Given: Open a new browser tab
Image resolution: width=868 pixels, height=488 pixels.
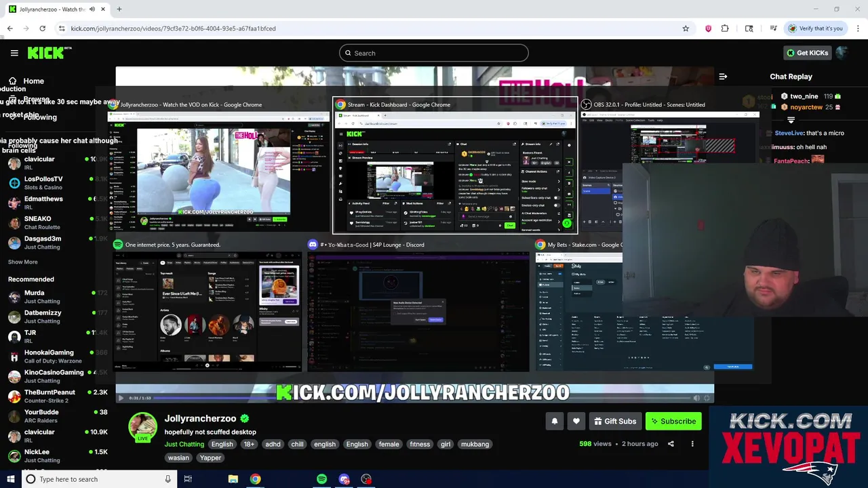Looking at the screenshot, I should (119, 9).
